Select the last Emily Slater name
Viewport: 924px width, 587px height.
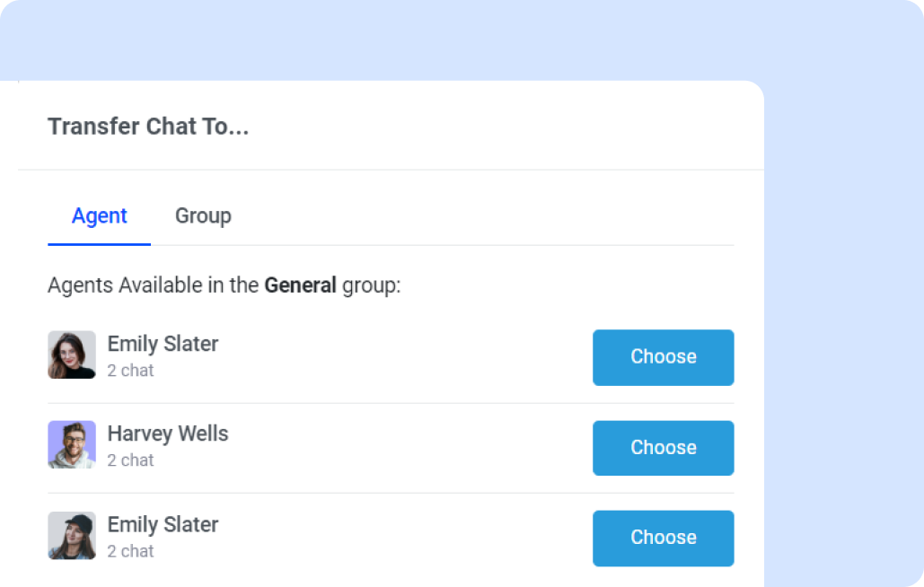[x=163, y=525]
